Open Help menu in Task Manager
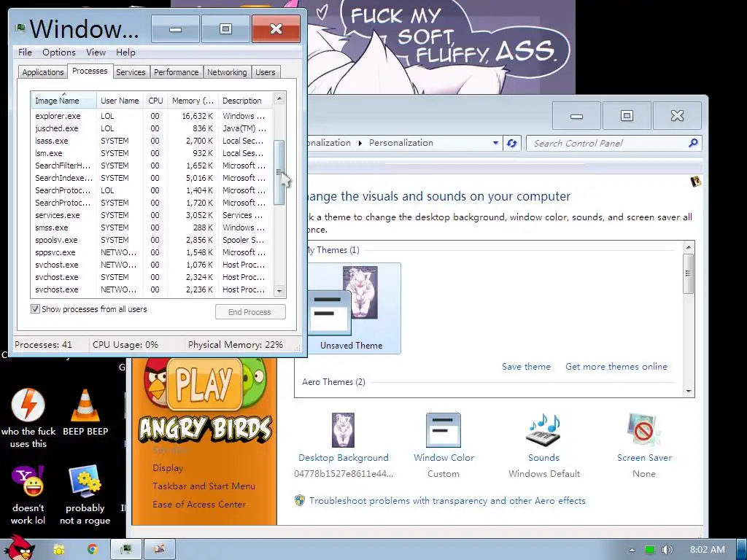Viewport: 747px width, 560px height. pyautogui.click(x=125, y=52)
